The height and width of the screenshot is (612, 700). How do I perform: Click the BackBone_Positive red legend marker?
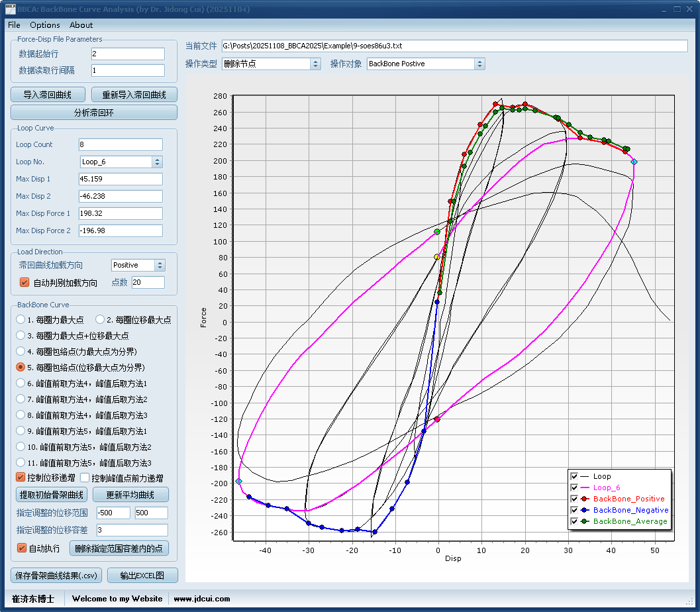(585, 499)
